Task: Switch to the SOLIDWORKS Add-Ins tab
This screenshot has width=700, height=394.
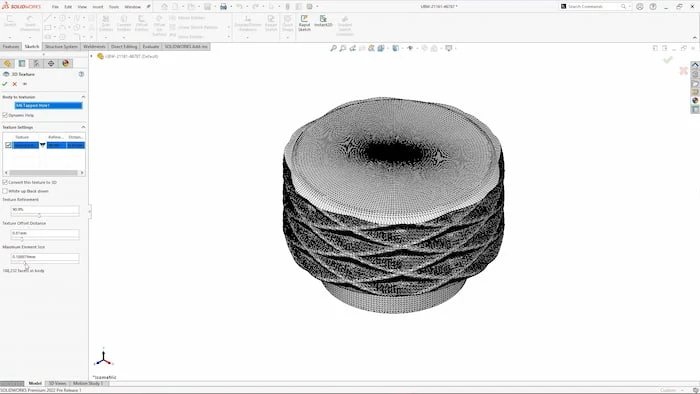Action: pyautogui.click(x=186, y=46)
